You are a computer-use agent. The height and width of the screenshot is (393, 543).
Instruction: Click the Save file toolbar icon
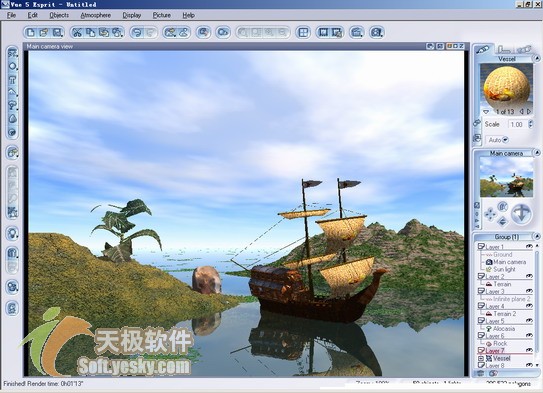coord(57,33)
